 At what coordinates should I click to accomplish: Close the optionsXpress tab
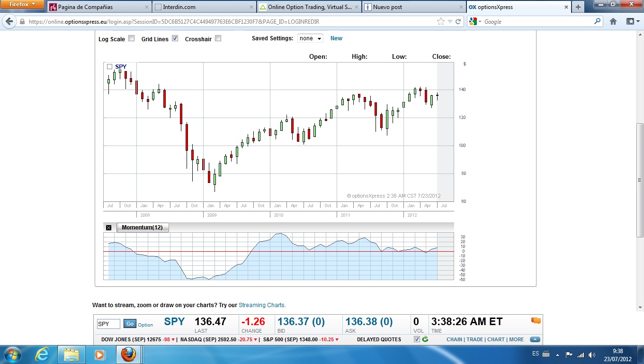(565, 7)
